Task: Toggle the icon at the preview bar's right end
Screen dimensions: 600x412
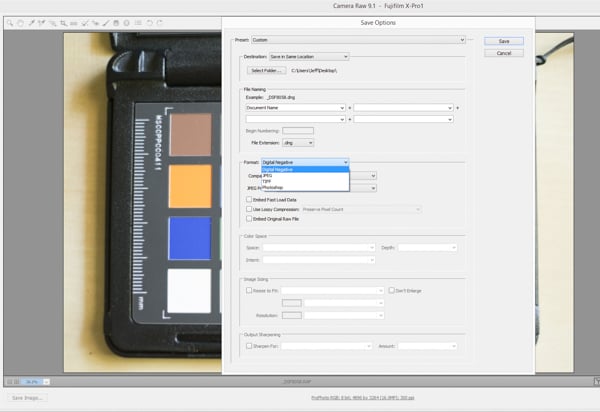Action: pyautogui.click(x=597, y=381)
